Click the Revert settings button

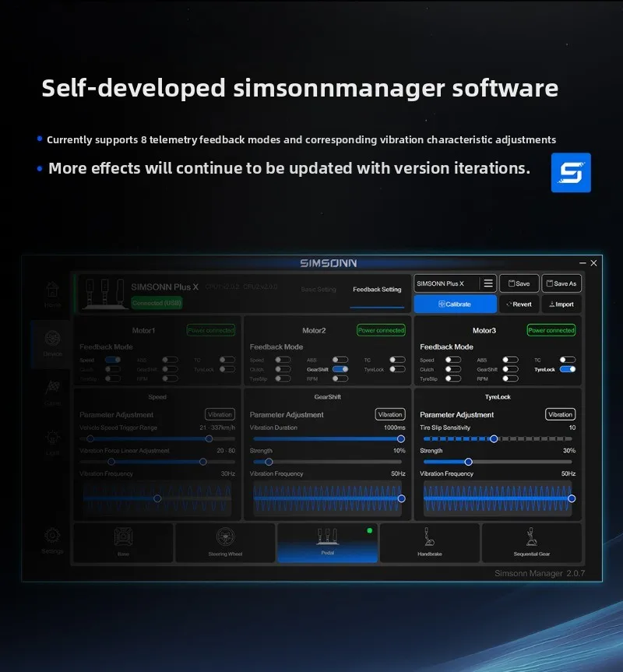tap(519, 304)
